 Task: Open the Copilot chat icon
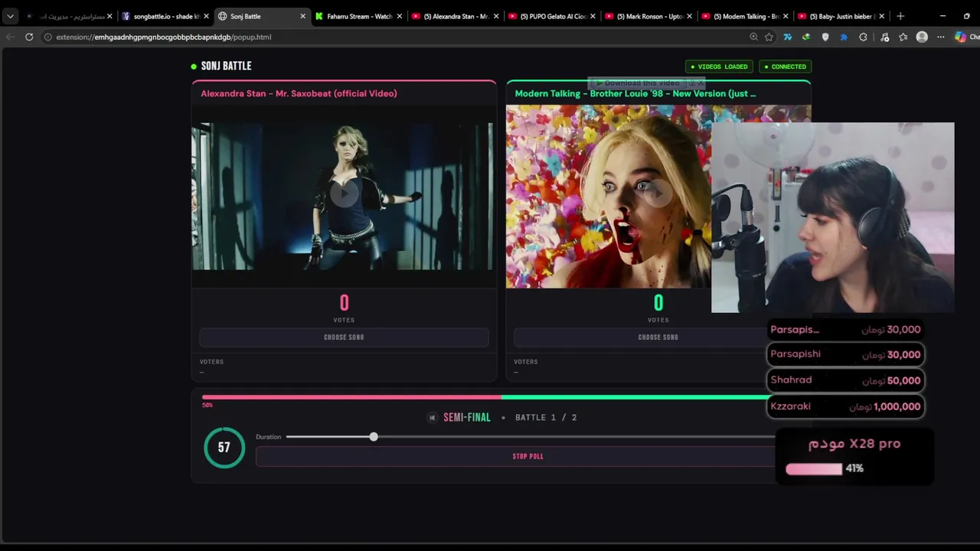[961, 37]
